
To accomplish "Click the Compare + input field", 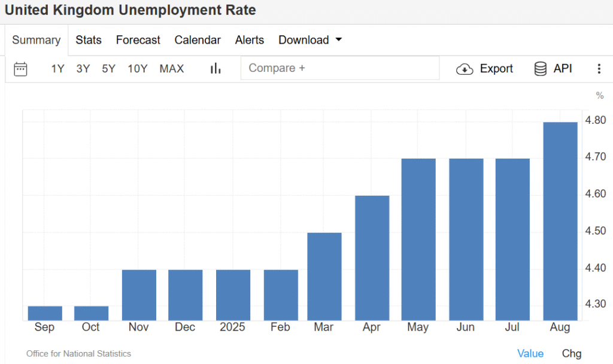I will [x=339, y=68].
